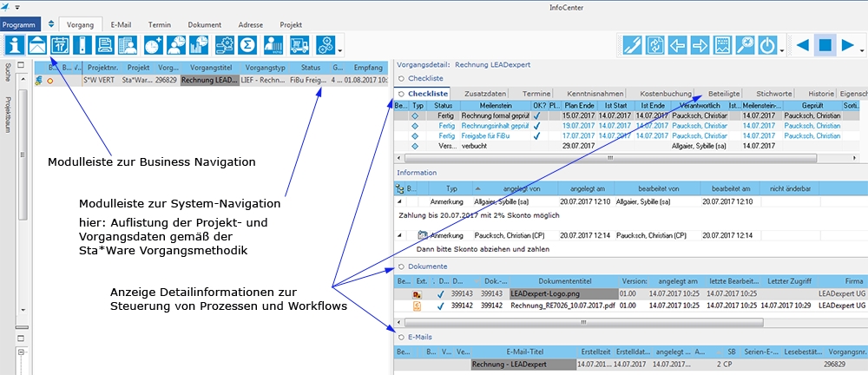The height and width of the screenshot is (375, 868).
Task: Click the Dokumente horizontal scrollbar
Action: pos(583,322)
